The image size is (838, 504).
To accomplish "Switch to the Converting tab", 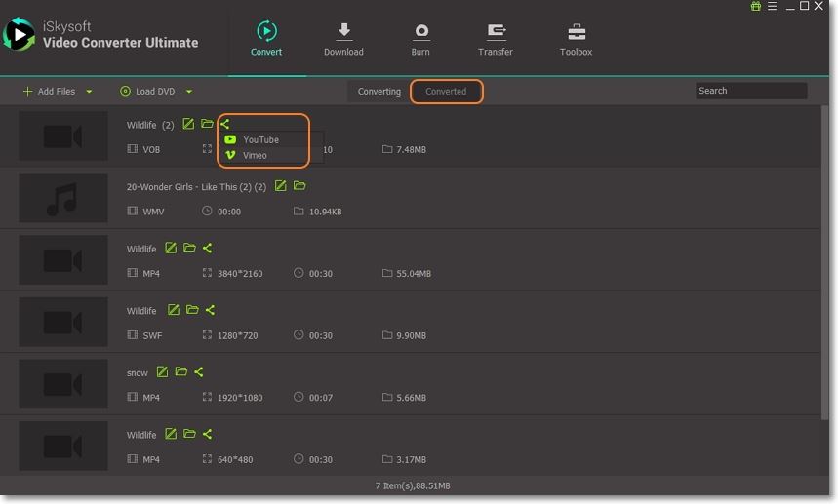I will click(379, 92).
